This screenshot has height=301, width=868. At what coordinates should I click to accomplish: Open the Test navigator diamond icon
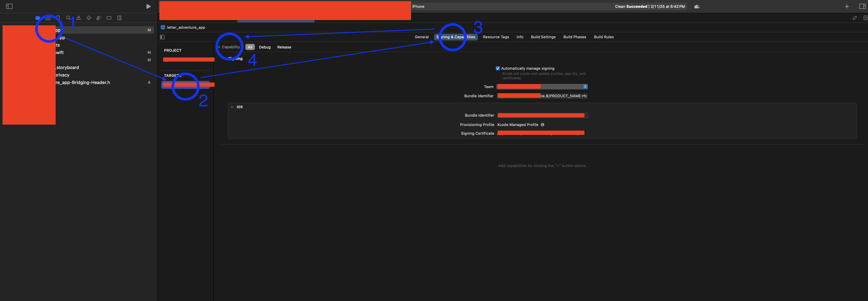point(89,18)
